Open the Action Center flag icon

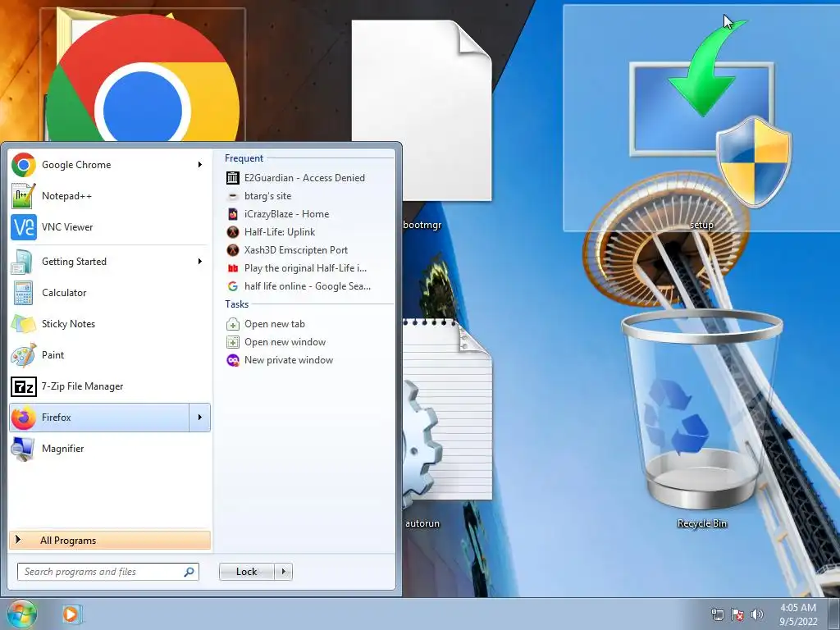click(737, 614)
